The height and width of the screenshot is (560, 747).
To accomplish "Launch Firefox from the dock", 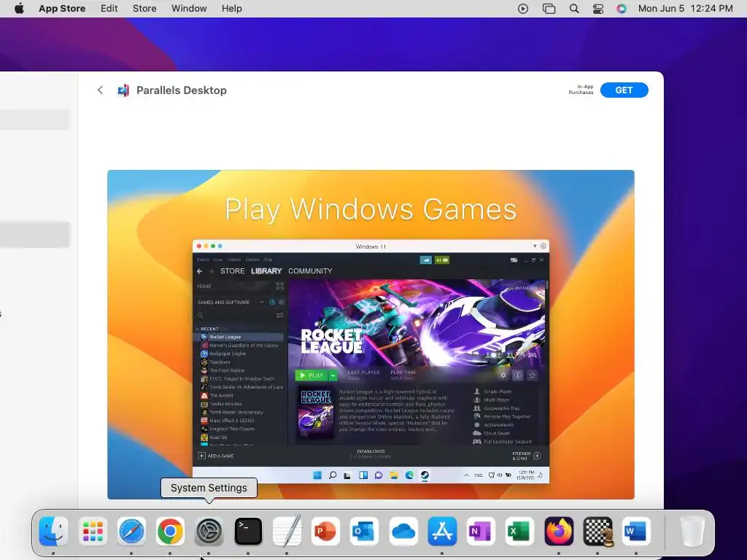I will click(x=559, y=531).
